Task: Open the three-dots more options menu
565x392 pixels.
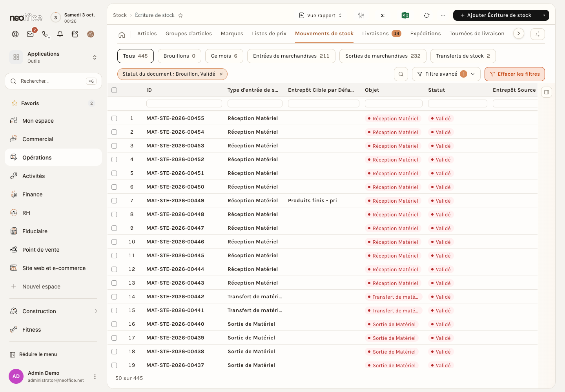Action: [443, 15]
